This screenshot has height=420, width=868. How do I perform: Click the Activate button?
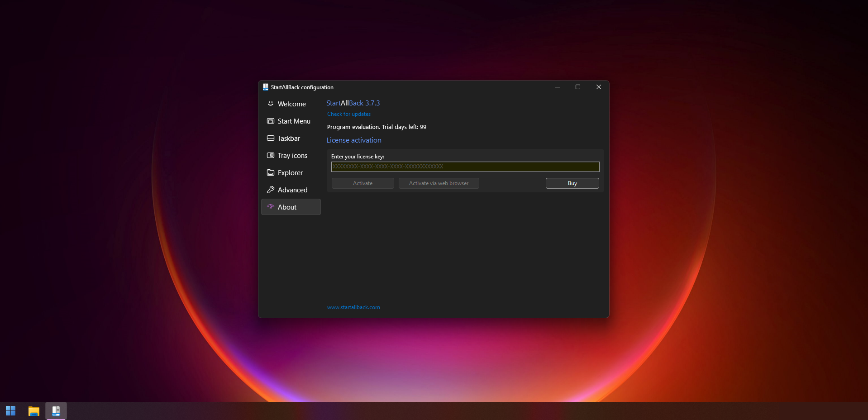click(363, 183)
